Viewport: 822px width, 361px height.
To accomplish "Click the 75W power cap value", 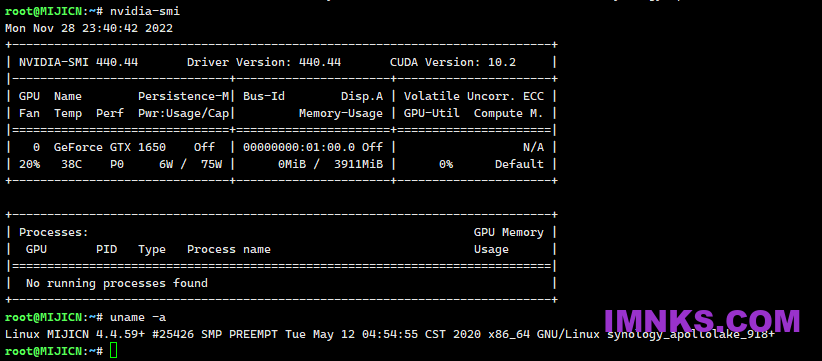I will [211, 164].
